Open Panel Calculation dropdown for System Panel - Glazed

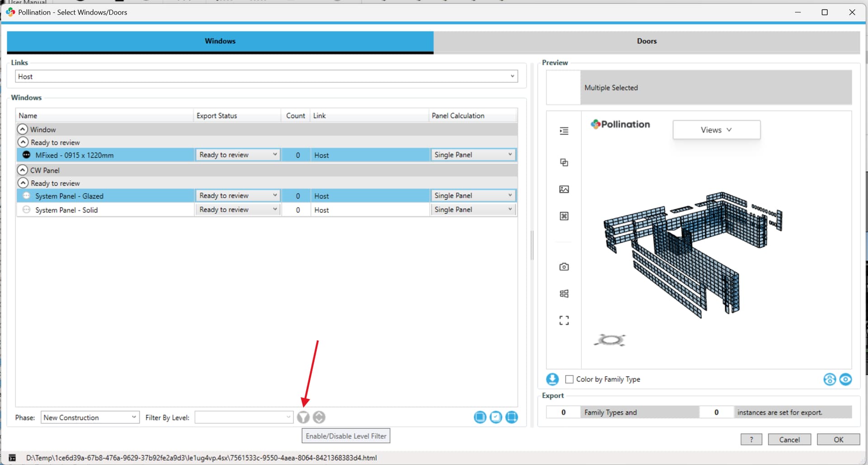(473, 195)
